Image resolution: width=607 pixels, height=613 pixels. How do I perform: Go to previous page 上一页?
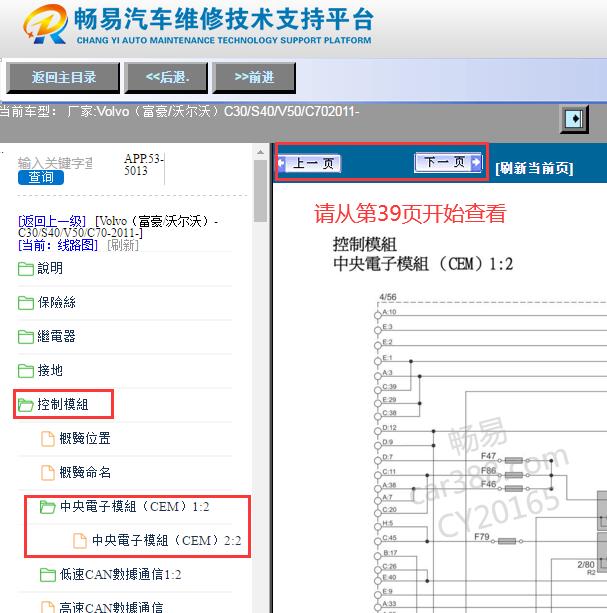[x=309, y=163]
